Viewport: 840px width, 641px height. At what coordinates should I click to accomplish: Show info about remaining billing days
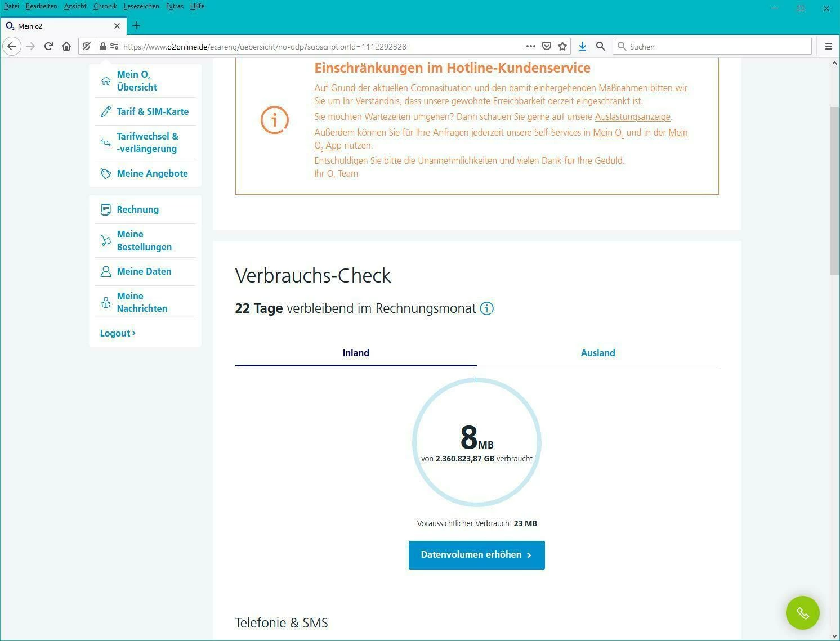point(487,308)
